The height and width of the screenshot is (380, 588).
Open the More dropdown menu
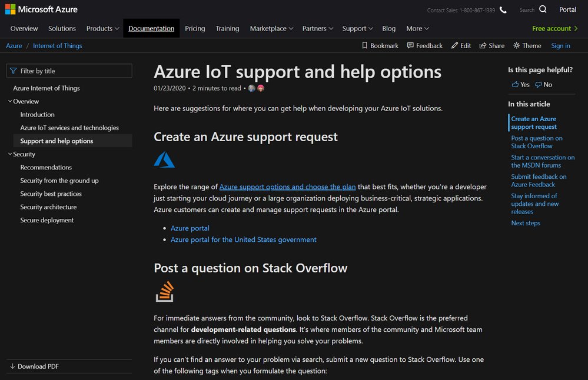[x=417, y=28]
